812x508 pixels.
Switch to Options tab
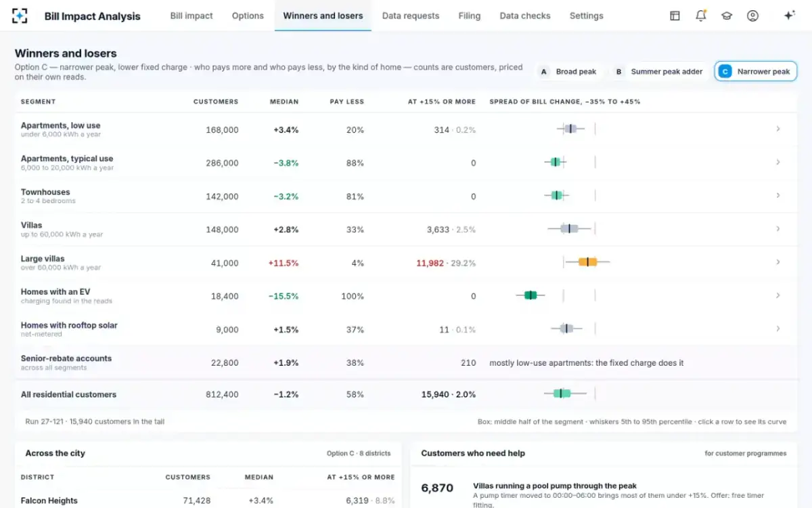(248, 16)
